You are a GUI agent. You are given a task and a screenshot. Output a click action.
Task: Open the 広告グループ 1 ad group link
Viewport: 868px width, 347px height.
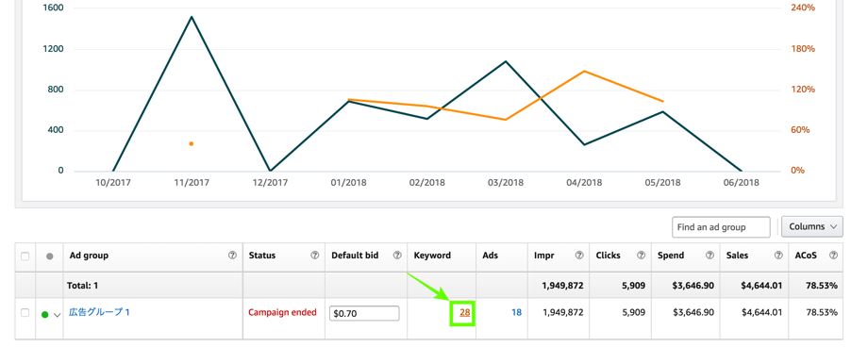pyautogui.click(x=99, y=312)
